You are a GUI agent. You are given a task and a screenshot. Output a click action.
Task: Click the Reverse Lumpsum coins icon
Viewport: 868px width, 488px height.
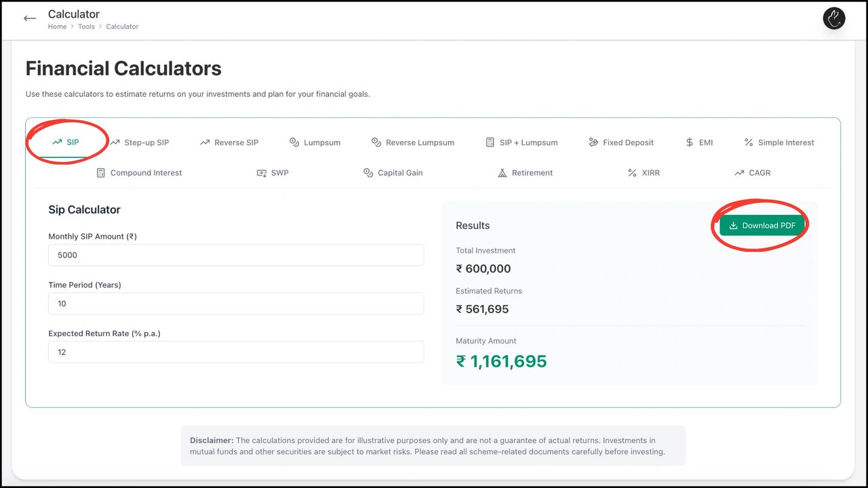point(376,142)
